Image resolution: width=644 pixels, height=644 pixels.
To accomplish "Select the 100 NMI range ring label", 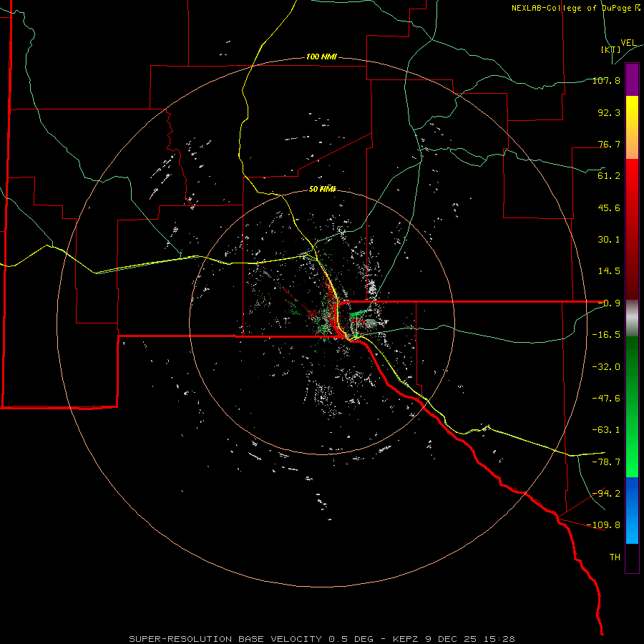I will point(321,57).
